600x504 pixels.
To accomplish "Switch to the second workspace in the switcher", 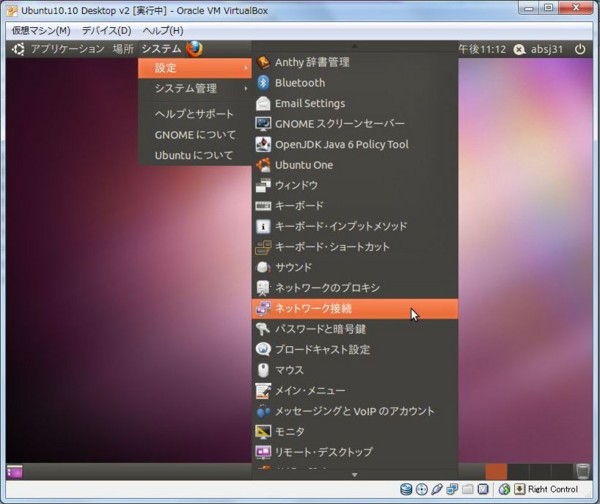I will tap(518, 471).
